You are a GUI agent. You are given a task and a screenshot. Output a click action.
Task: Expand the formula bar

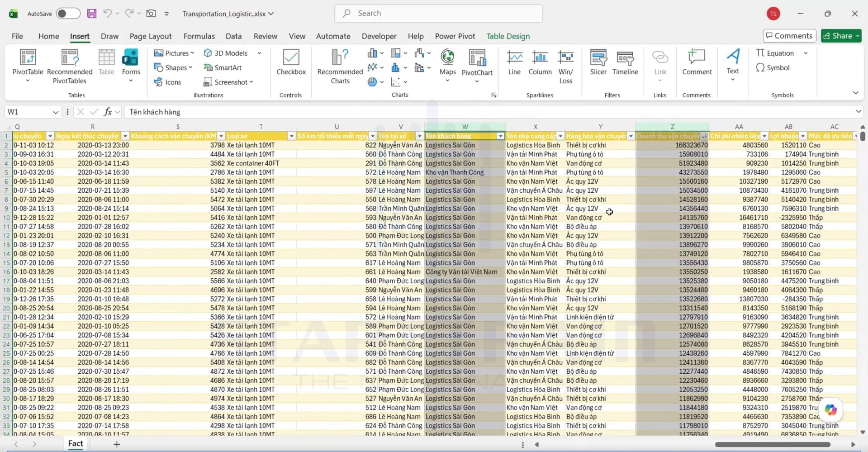pyautogui.click(x=858, y=112)
